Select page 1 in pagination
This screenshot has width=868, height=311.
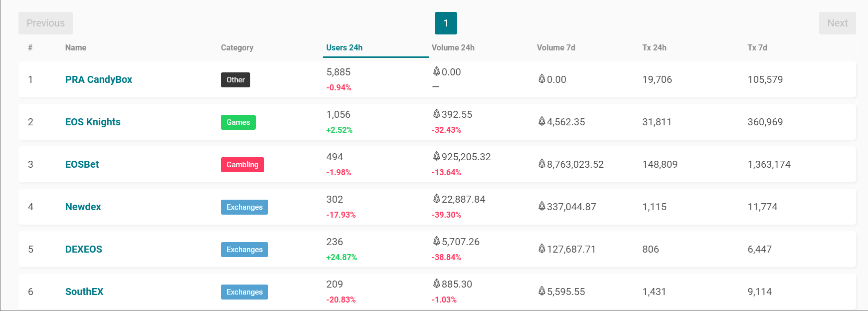tap(446, 23)
